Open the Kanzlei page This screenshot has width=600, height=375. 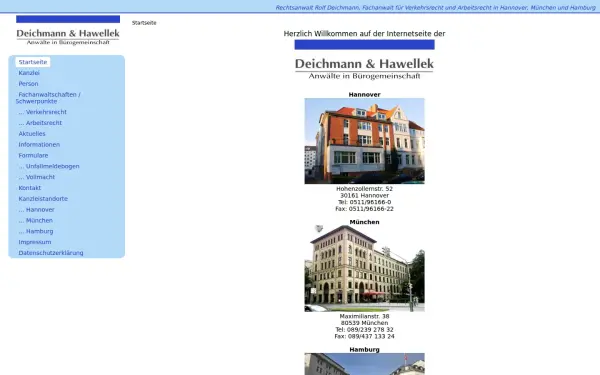click(29, 73)
